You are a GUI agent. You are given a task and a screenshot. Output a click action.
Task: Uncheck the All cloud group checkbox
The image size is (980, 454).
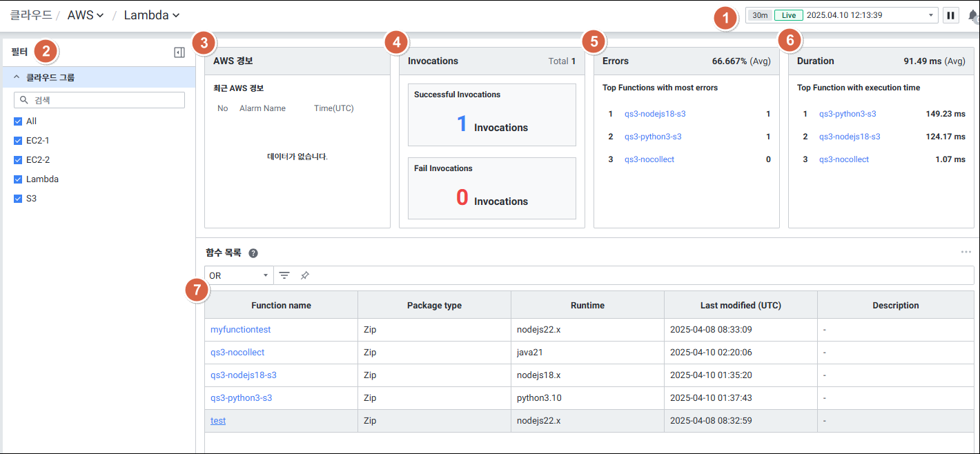18,121
